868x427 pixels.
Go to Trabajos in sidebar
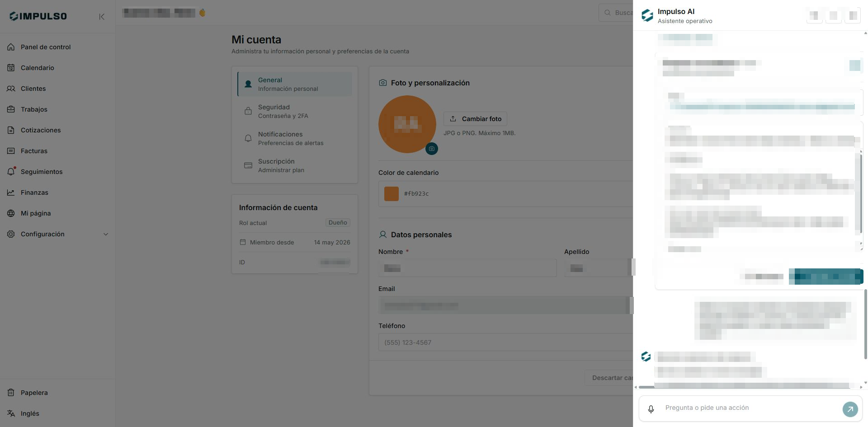pos(34,109)
